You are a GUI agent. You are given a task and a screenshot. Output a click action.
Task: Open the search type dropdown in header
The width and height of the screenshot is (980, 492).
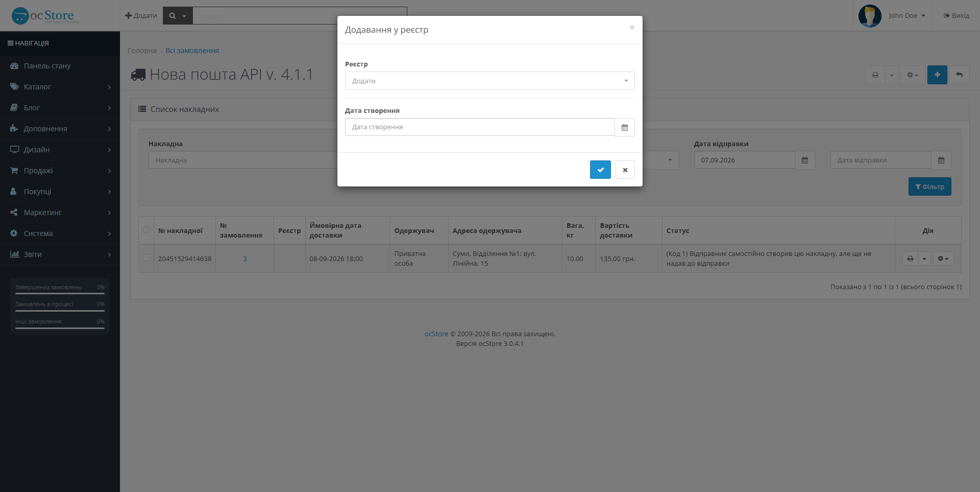[178, 16]
